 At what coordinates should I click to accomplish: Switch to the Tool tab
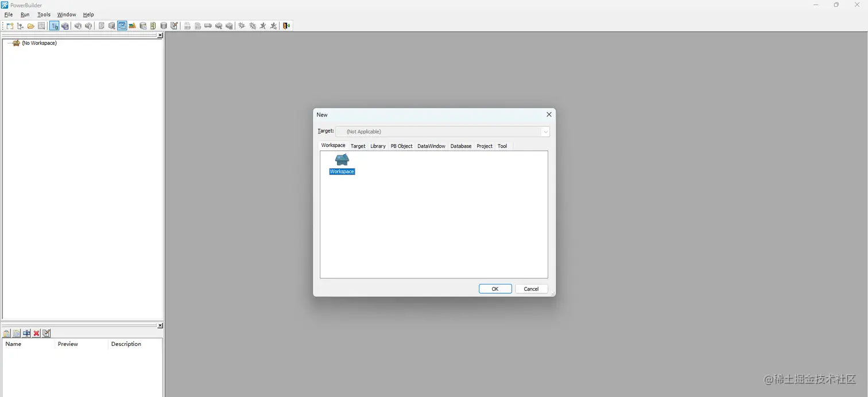click(x=502, y=146)
